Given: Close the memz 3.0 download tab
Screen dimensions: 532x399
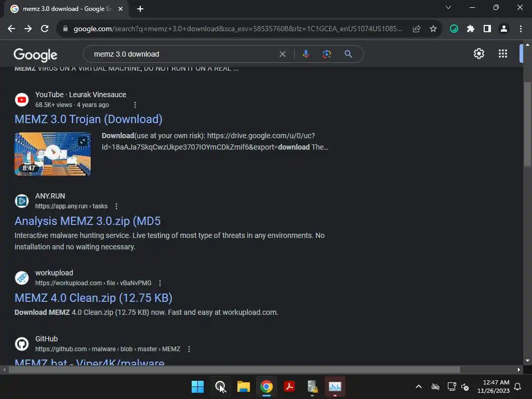Looking at the screenshot, I should point(121,9).
